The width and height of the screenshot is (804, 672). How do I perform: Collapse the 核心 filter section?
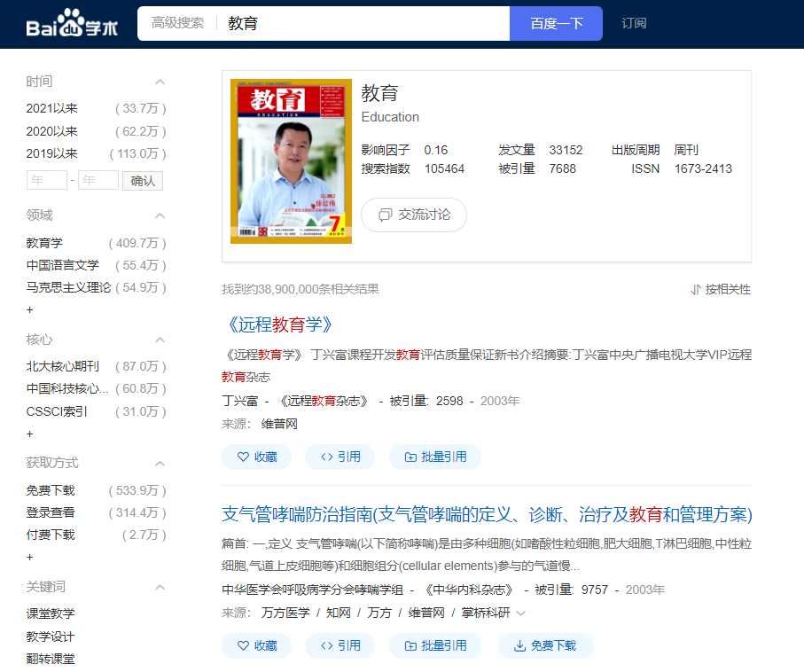point(160,340)
